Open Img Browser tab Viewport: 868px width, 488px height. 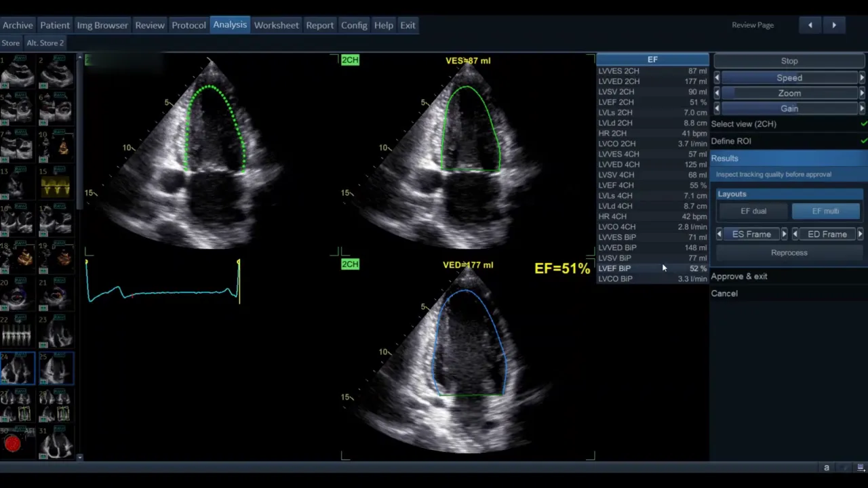pyautogui.click(x=102, y=25)
